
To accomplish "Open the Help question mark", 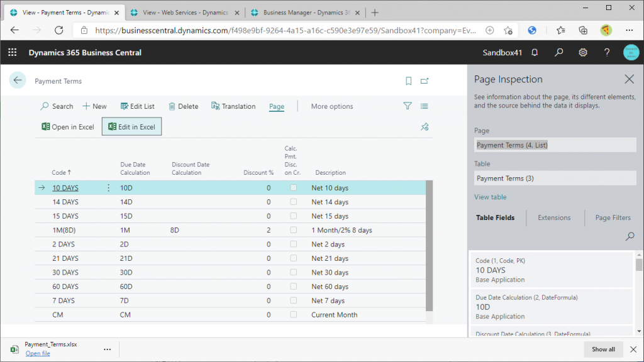I will 607,53.
